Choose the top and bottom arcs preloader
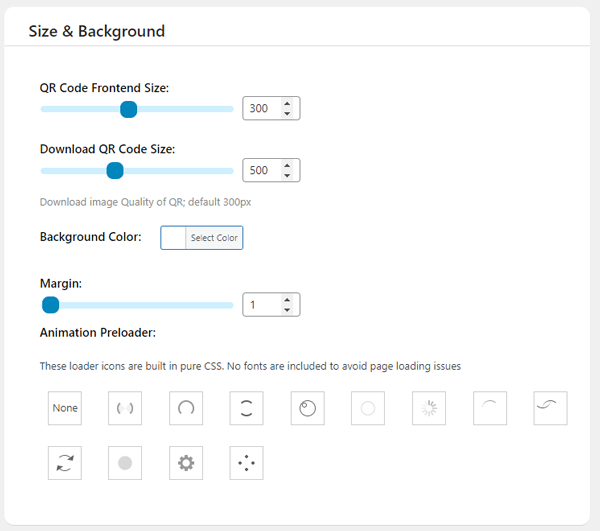The height and width of the screenshot is (531, 600). coord(247,408)
